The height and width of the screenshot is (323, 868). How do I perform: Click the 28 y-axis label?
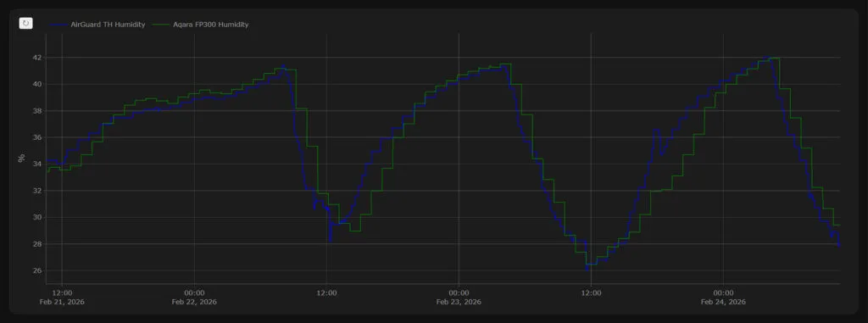click(x=38, y=244)
